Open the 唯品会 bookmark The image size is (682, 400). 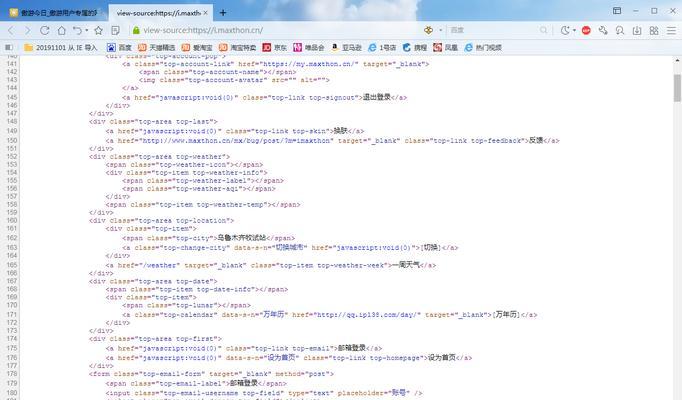point(309,47)
